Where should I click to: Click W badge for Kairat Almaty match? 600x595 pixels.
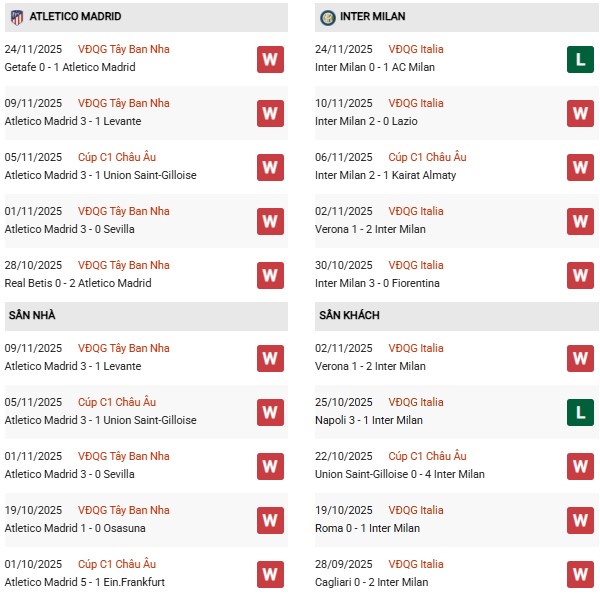click(580, 167)
